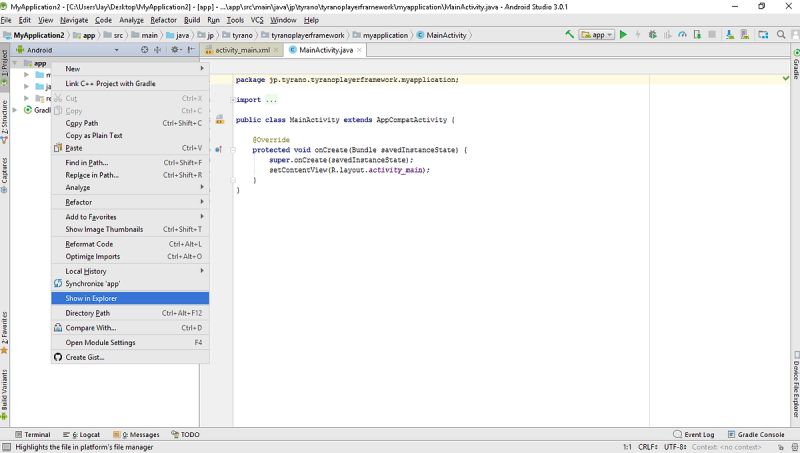This screenshot has width=800, height=453.
Task: Close the MainActivity.java tab
Action: [x=359, y=49]
